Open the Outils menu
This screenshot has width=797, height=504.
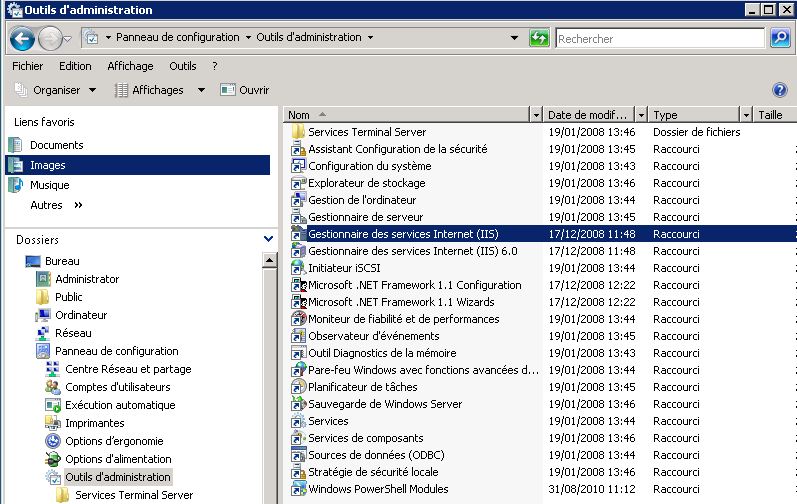click(183, 66)
